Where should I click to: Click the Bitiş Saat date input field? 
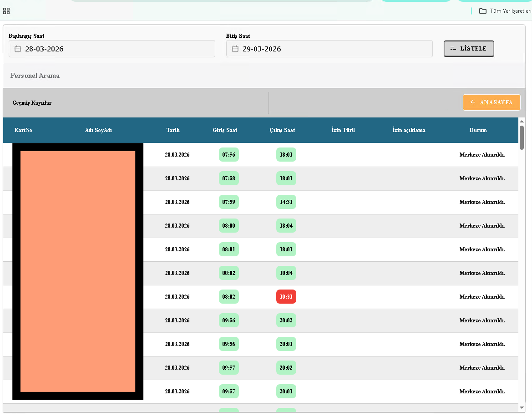click(x=329, y=48)
